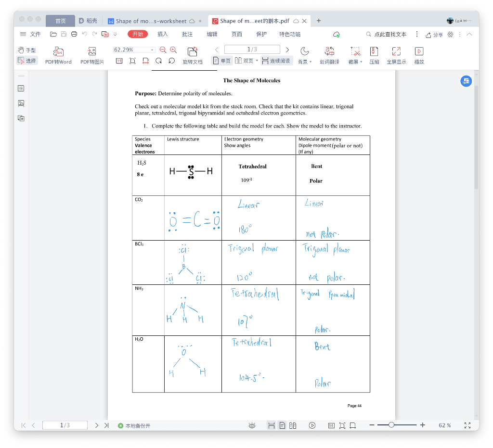
Task: Click the PDF转Word conversion button
Action: [58, 55]
